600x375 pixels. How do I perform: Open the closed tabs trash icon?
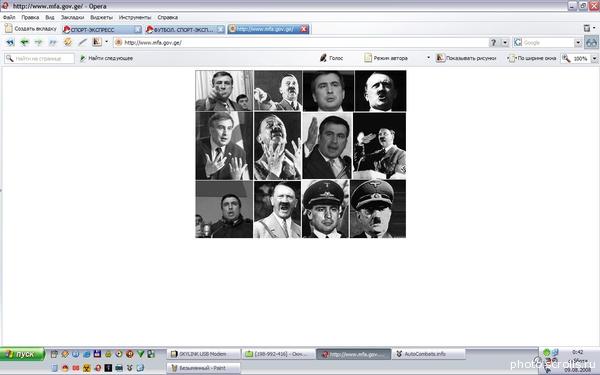587,28
